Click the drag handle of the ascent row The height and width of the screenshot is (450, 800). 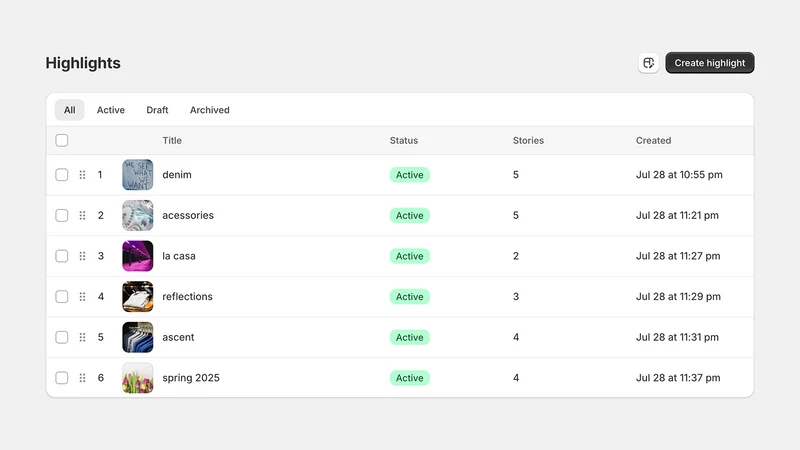tap(82, 337)
